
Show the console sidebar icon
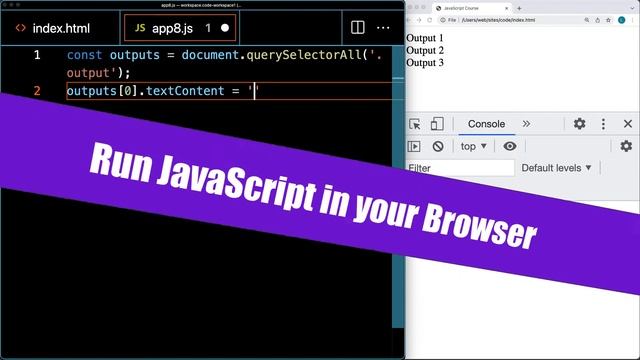click(414, 146)
